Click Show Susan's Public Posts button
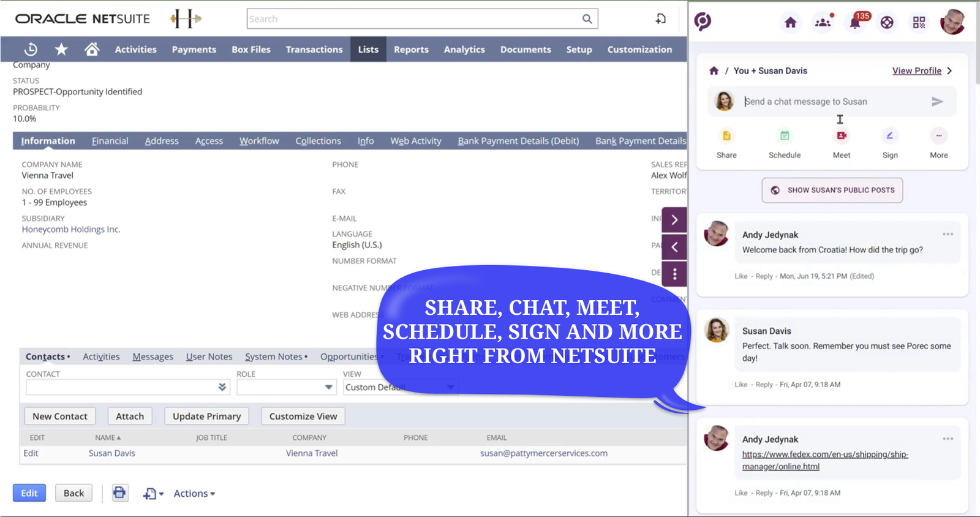This screenshot has width=980, height=517. [832, 190]
